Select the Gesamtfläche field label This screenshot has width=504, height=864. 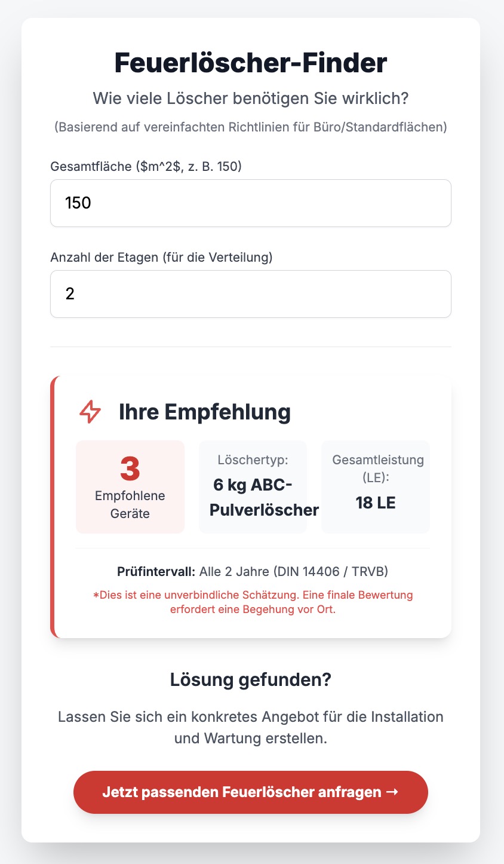click(146, 166)
